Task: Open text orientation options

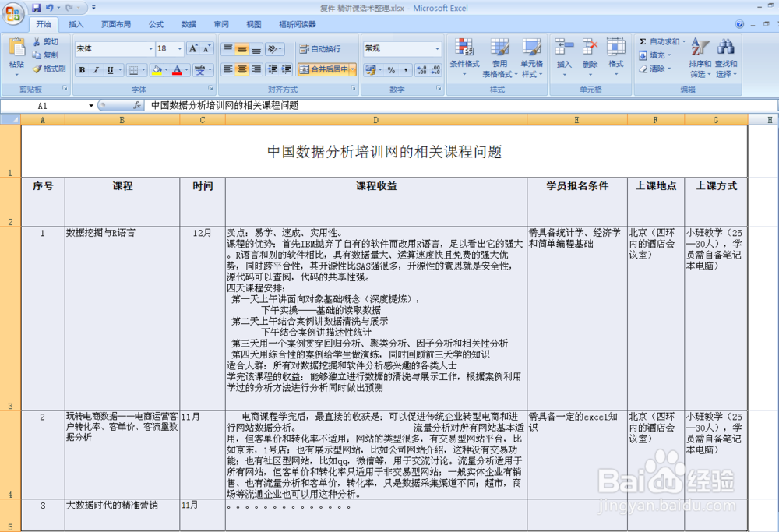Action: [x=275, y=48]
